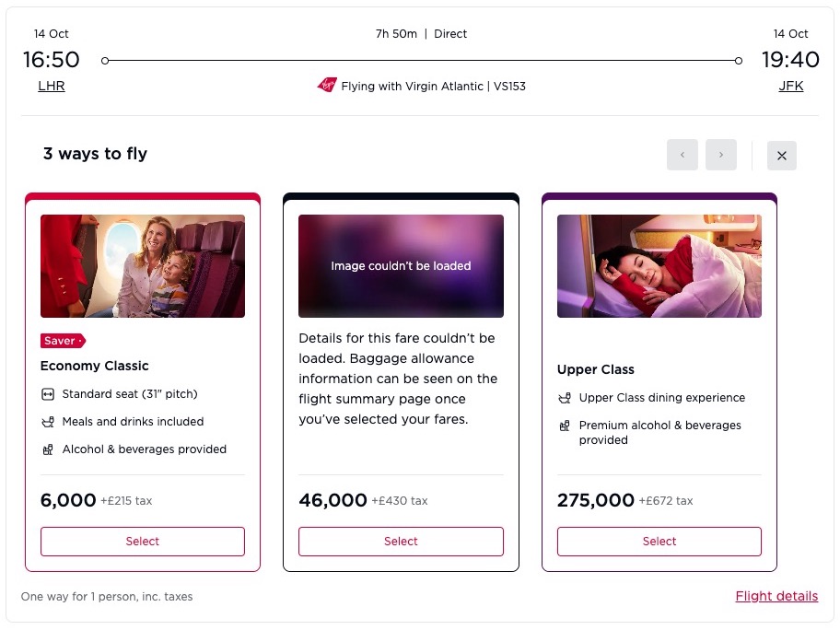Click the standard seat pitch icon
The width and height of the screenshot is (840, 630).
(x=49, y=394)
